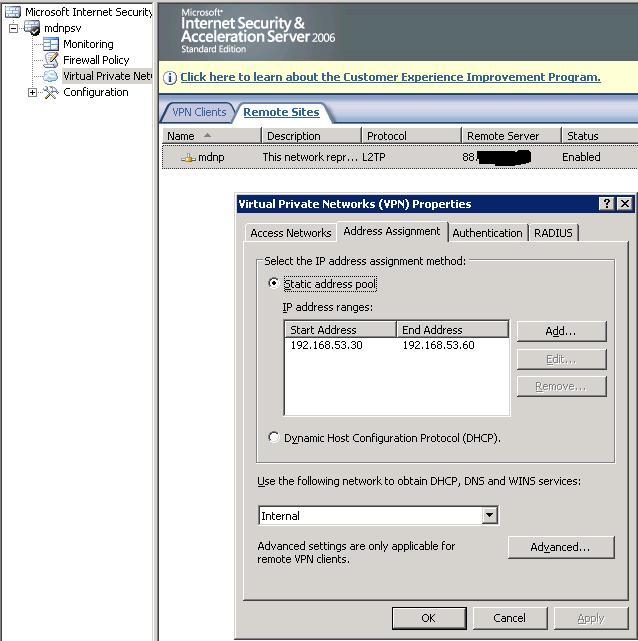
Task: Click the Add... button
Action: [x=561, y=331]
